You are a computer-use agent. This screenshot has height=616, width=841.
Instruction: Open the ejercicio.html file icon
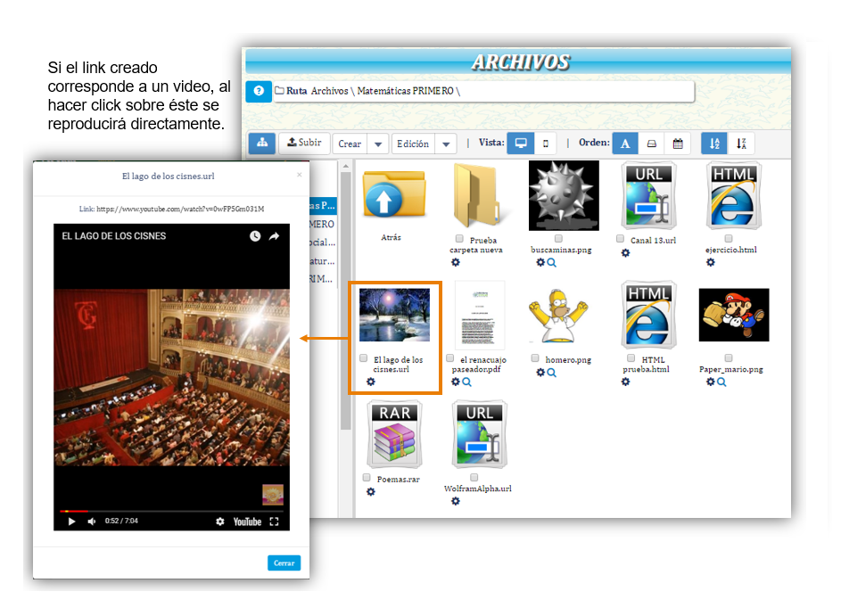pyautogui.click(x=733, y=196)
